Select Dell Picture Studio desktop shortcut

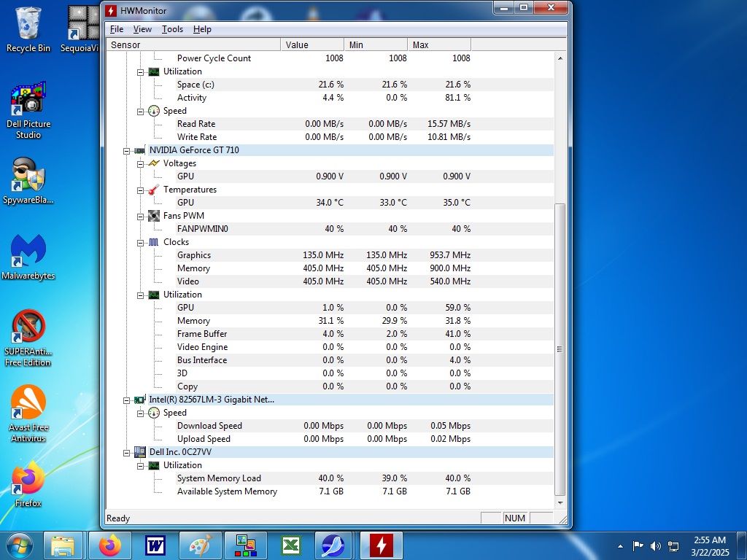[x=28, y=111]
